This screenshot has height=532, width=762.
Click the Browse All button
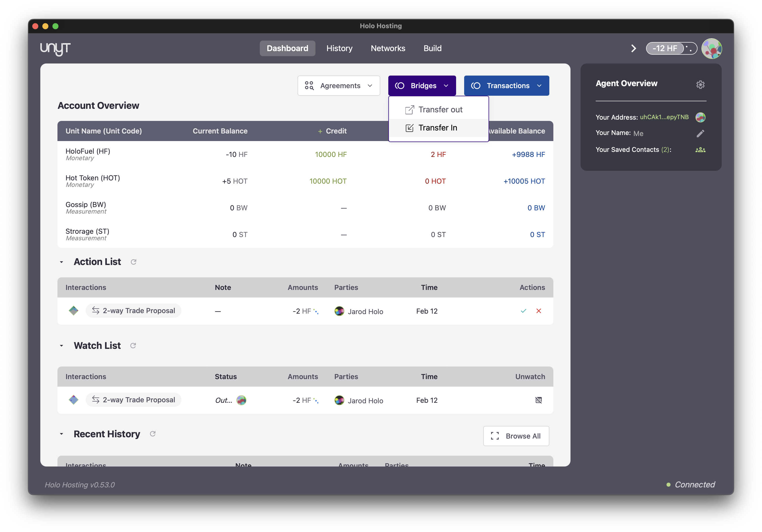pos(516,436)
